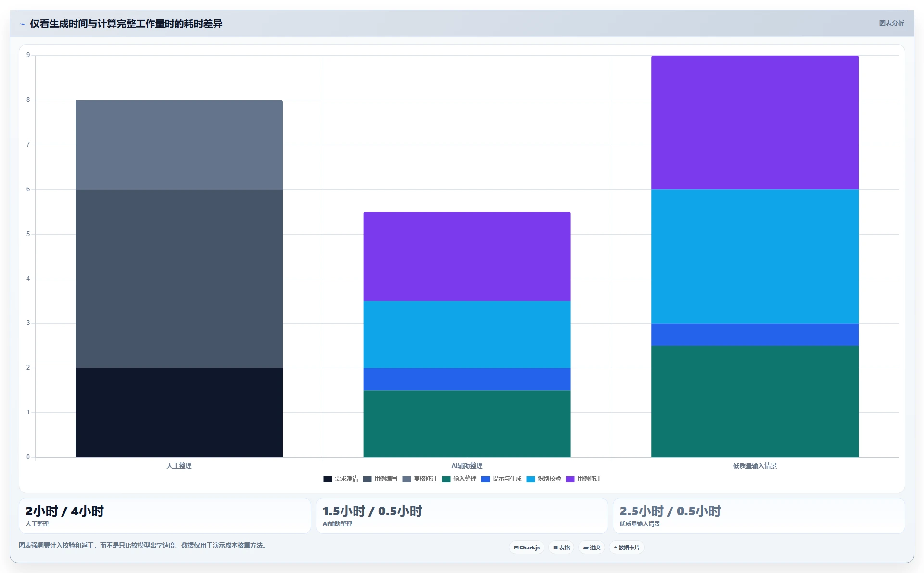Click the y-axis value 9

28,55
